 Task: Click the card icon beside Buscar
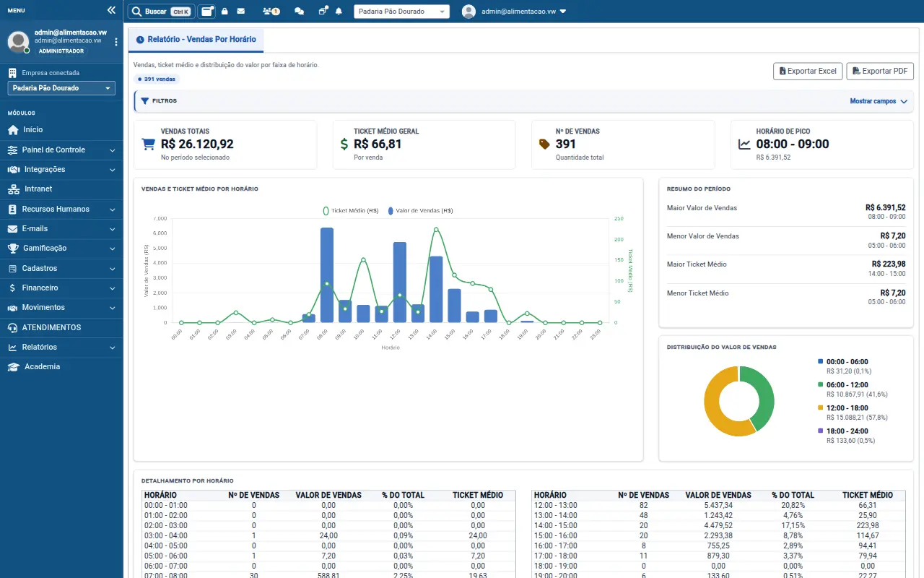(x=207, y=12)
